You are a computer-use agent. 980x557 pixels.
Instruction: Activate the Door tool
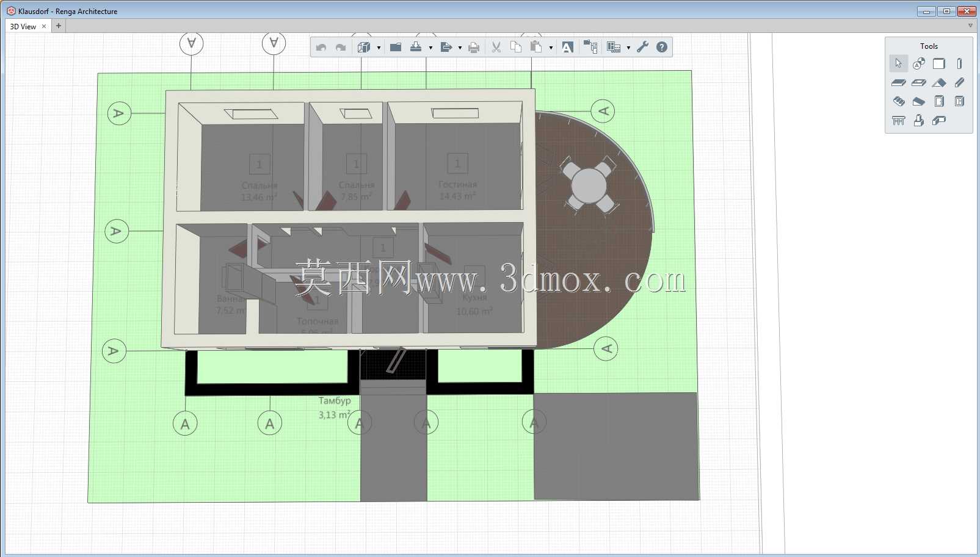coord(939,101)
